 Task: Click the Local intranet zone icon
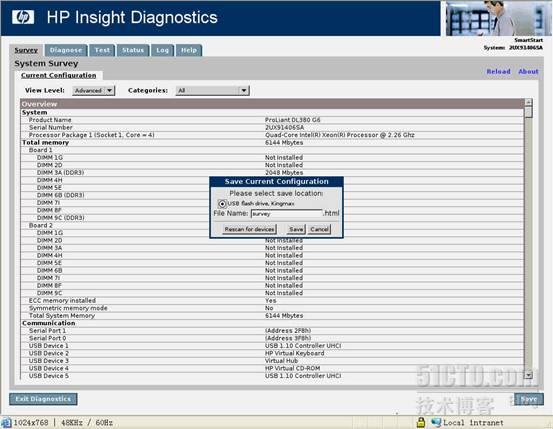[x=436, y=422]
